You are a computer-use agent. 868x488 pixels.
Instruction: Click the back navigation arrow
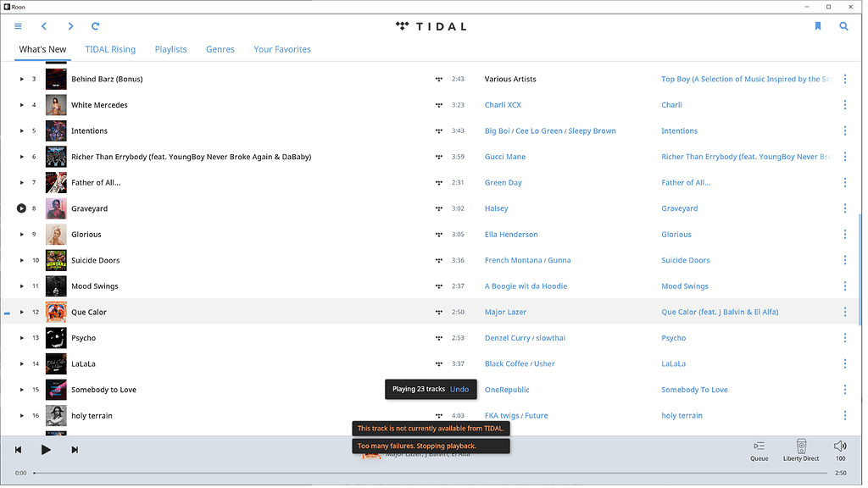pos(43,26)
